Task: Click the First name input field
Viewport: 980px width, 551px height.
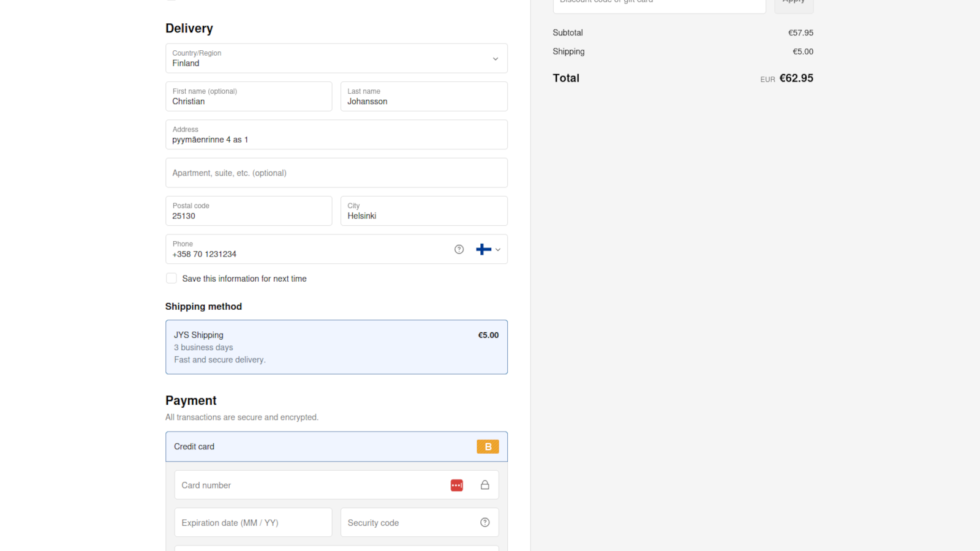Action: (x=249, y=97)
